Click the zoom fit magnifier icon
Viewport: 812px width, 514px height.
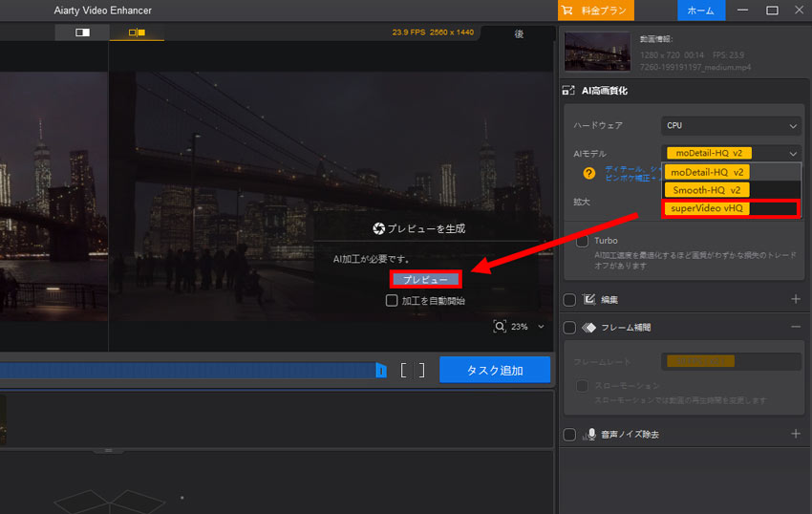click(500, 327)
